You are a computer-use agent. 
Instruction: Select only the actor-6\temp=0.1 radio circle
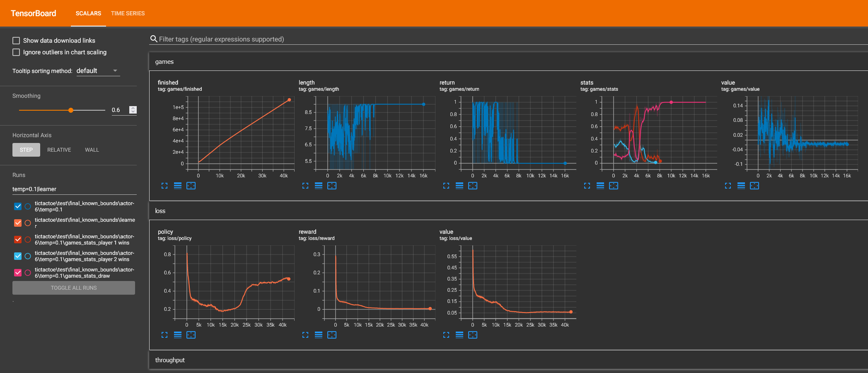pyautogui.click(x=28, y=206)
